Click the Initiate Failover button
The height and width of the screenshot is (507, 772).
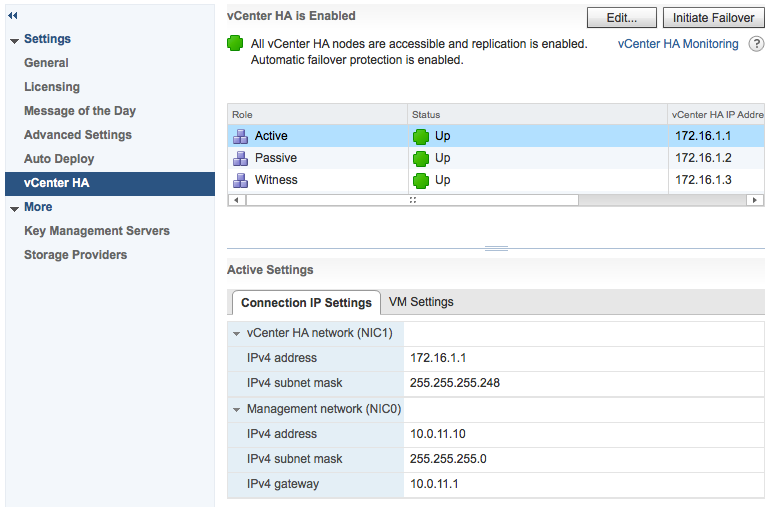(713, 18)
